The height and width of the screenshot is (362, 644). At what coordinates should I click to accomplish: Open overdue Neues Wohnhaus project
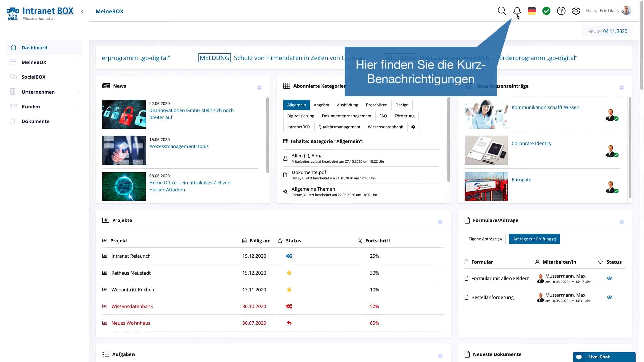[131, 323]
